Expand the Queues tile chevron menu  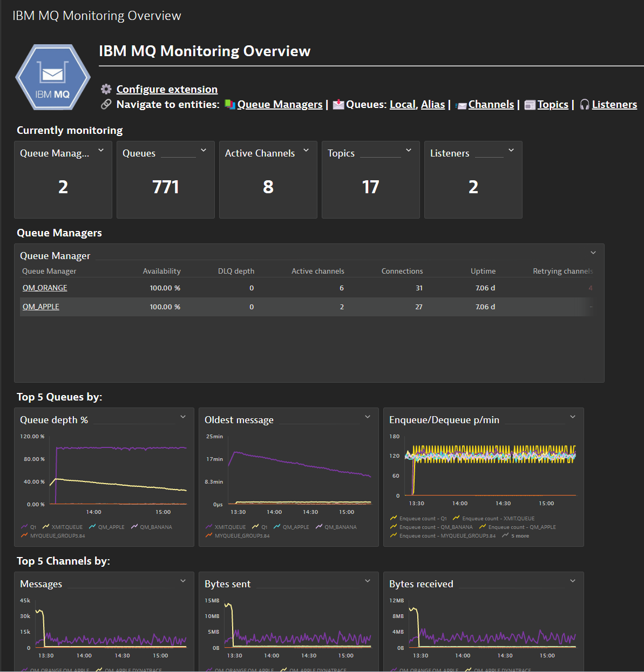pos(204,150)
